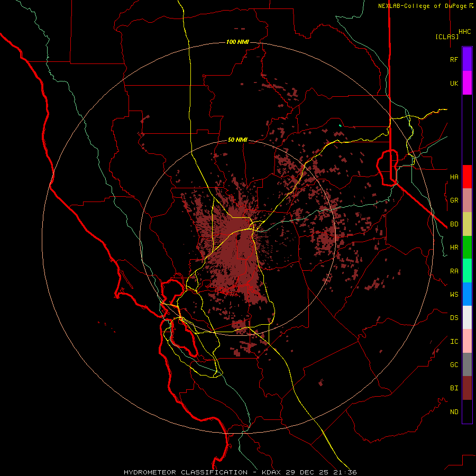Screen dimensions: 476x476
Task: Click the IC light pink legend swatch
Action: tap(467, 341)
